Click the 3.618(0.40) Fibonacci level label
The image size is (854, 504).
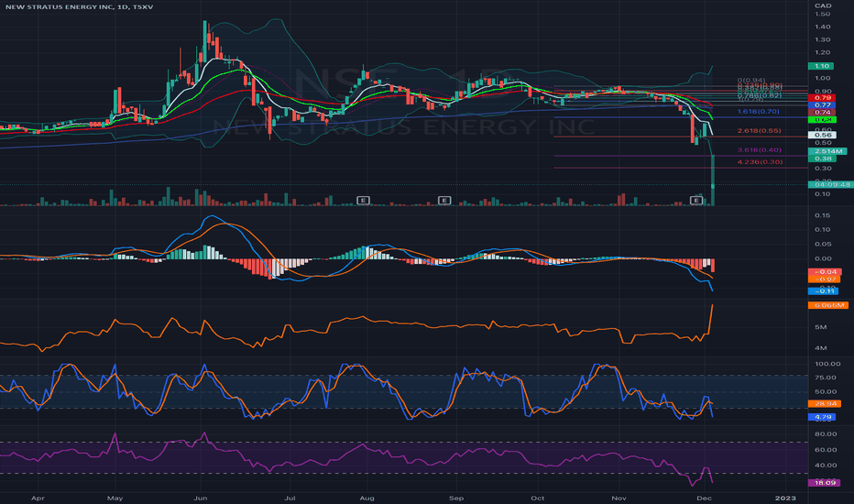760,150
